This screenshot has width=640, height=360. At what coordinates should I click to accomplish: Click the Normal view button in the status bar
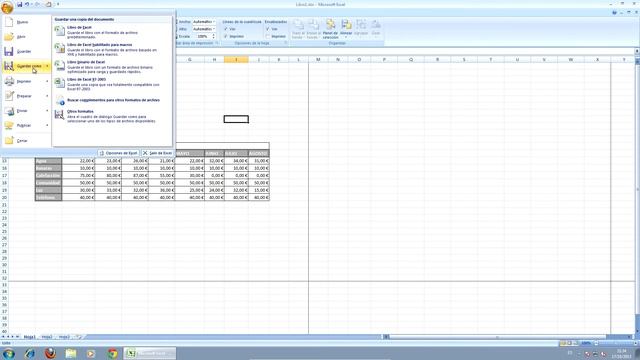click(564, 343)
